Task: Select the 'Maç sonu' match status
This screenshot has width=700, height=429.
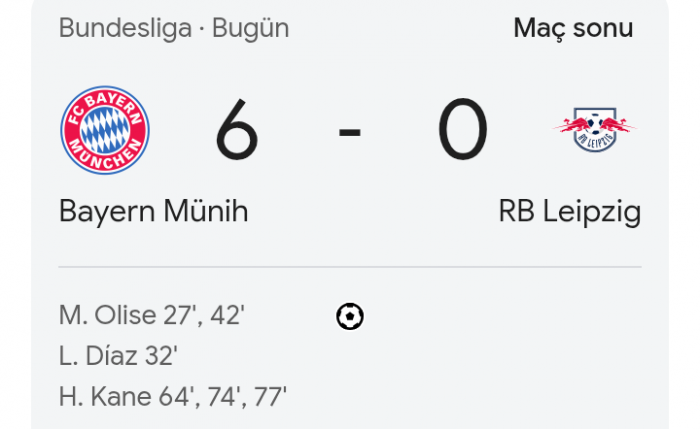Action: pos(573,28)
